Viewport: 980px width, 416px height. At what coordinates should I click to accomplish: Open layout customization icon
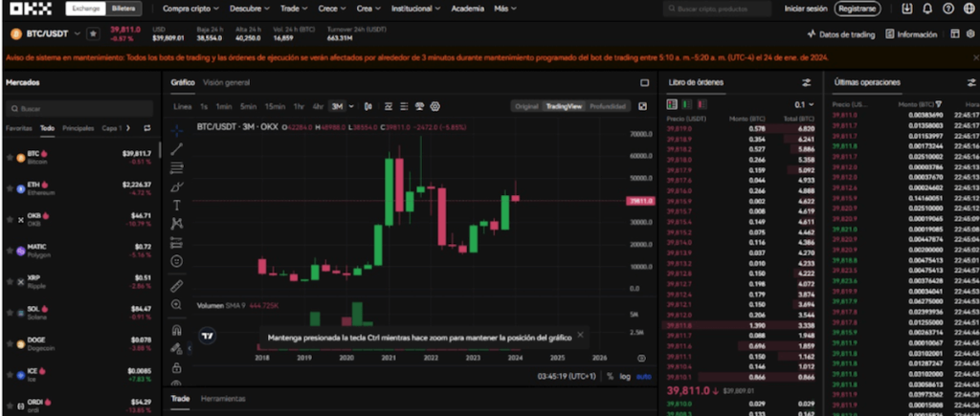(x=955, y=34)
